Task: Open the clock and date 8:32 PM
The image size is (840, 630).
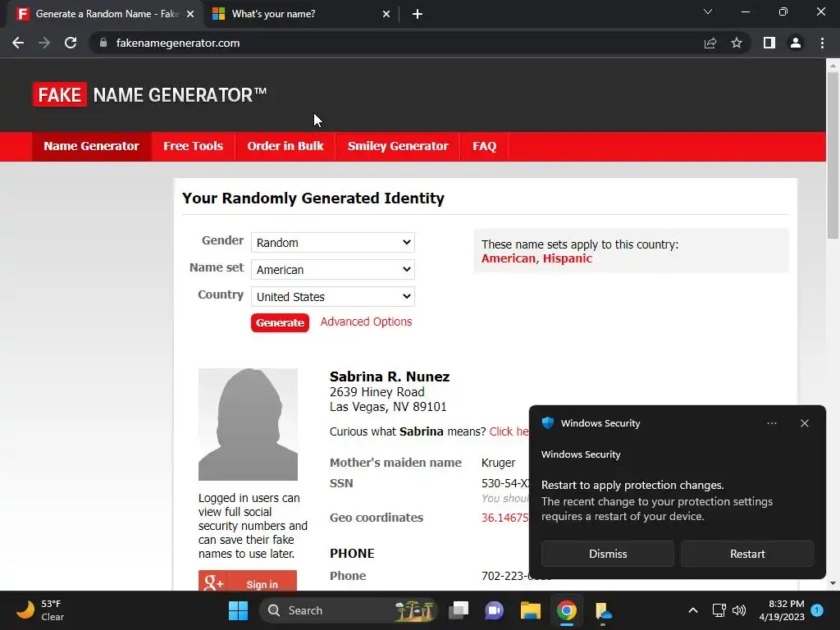Action: (782, 610)
